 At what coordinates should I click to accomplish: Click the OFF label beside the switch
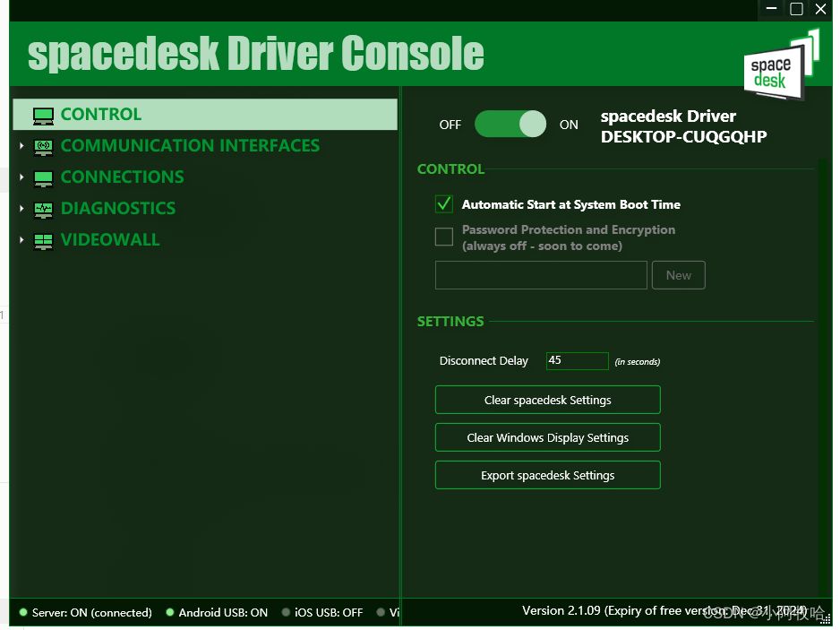[x=450, y=125]
